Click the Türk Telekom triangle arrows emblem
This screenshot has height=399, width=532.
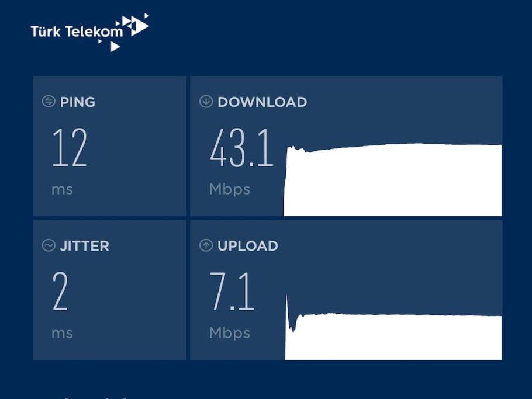point(130,32)
